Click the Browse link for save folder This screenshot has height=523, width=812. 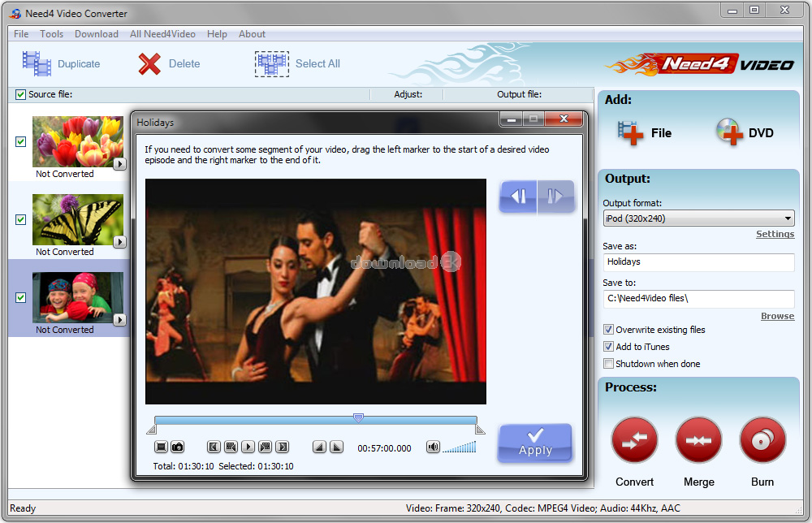coord(777,316)
